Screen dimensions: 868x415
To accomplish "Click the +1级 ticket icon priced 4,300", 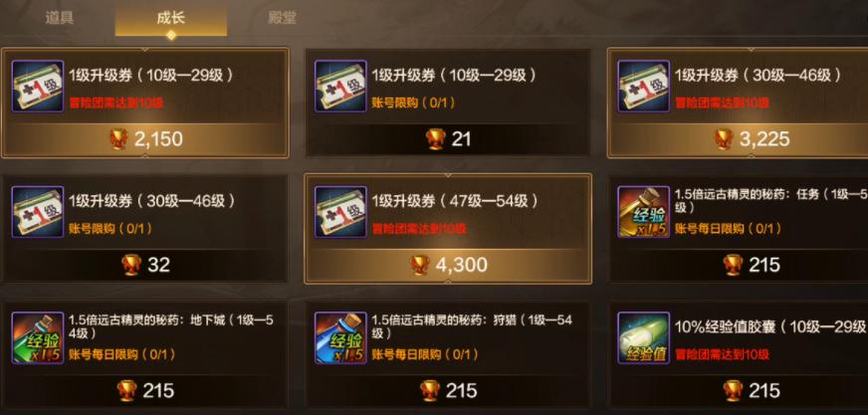I will tap(340, 212).
